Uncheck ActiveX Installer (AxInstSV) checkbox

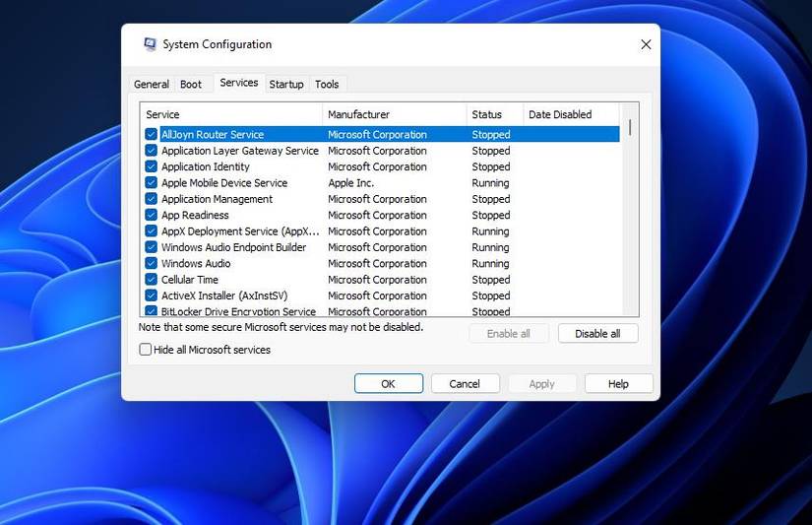(152, 295)
